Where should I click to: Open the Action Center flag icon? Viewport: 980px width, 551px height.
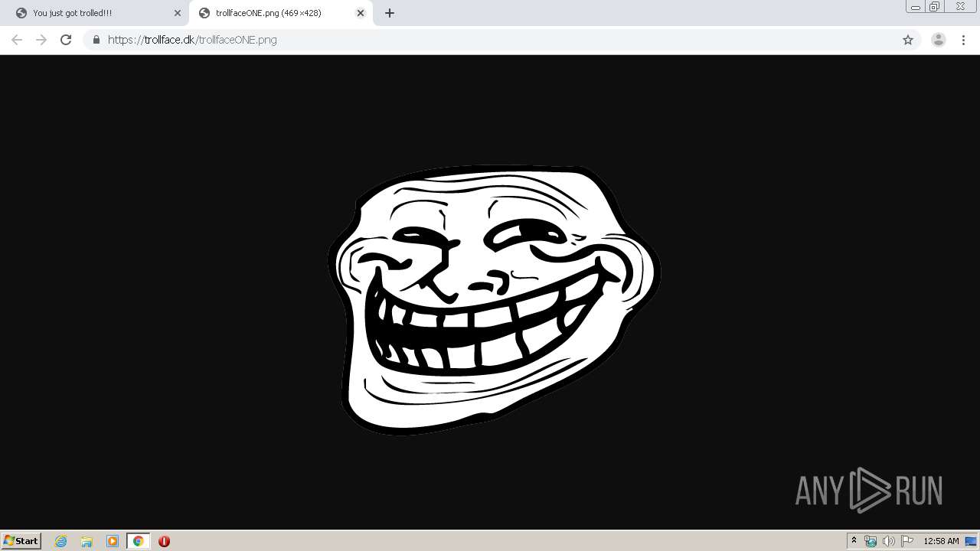[x=907, y=541]
